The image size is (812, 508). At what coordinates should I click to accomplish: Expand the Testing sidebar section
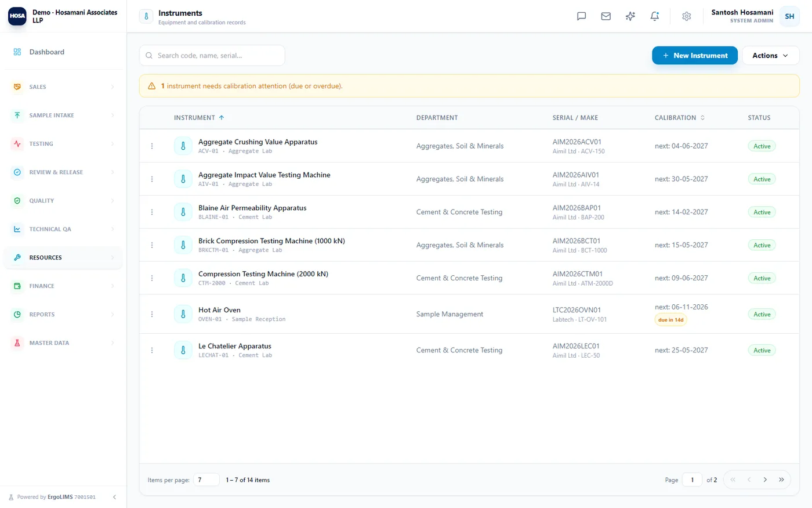click(x=64, y=144)
